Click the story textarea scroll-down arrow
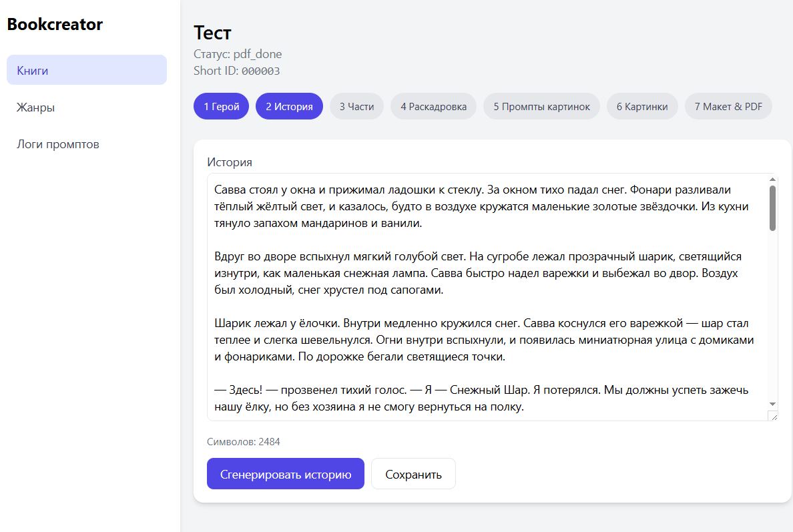 [772, 404]
